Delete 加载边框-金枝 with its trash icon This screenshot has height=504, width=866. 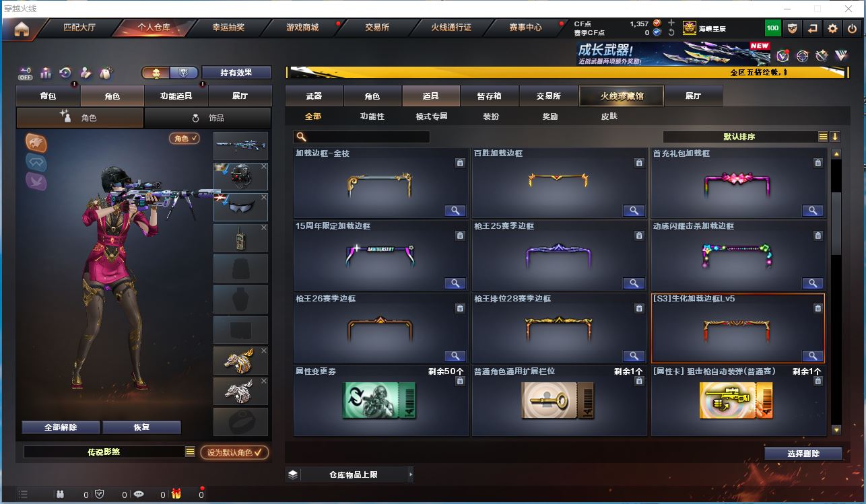tap(459, 163)
